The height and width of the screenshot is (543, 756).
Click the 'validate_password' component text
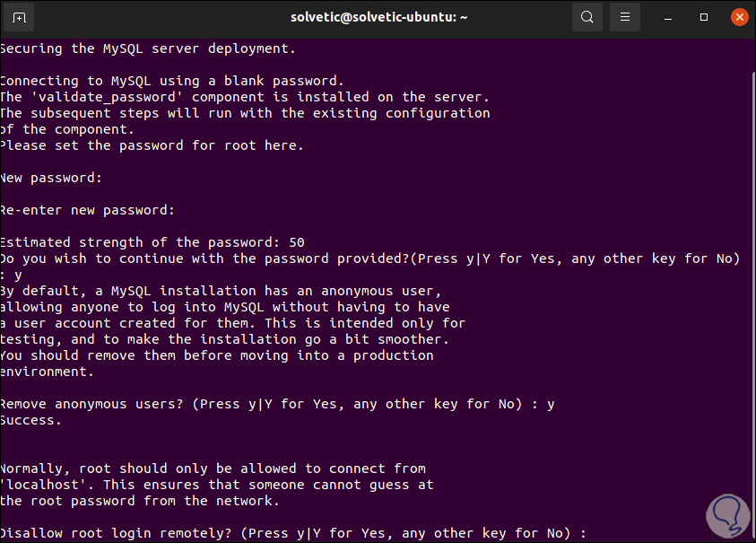pyautogui.click(x=108, y=97)
